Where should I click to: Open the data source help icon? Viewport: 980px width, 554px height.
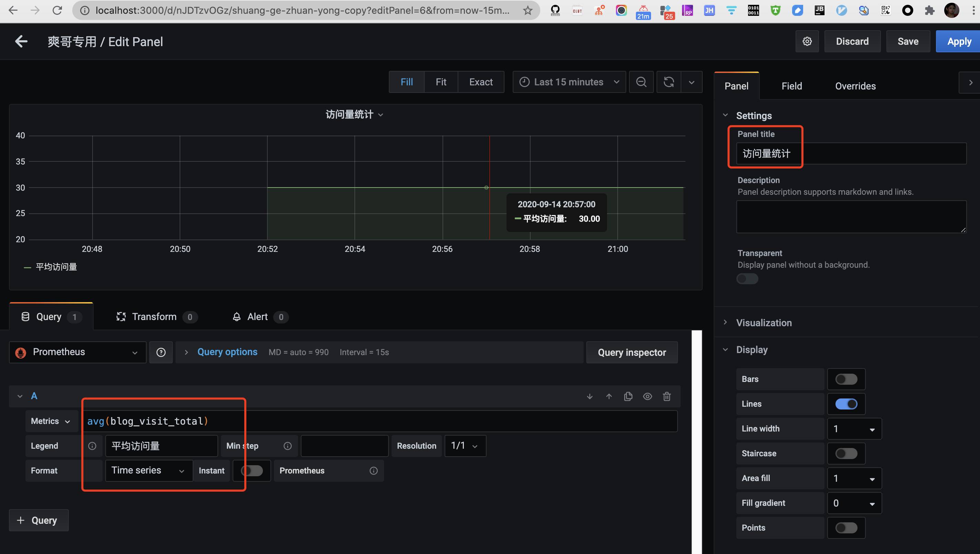pos(161,352)
